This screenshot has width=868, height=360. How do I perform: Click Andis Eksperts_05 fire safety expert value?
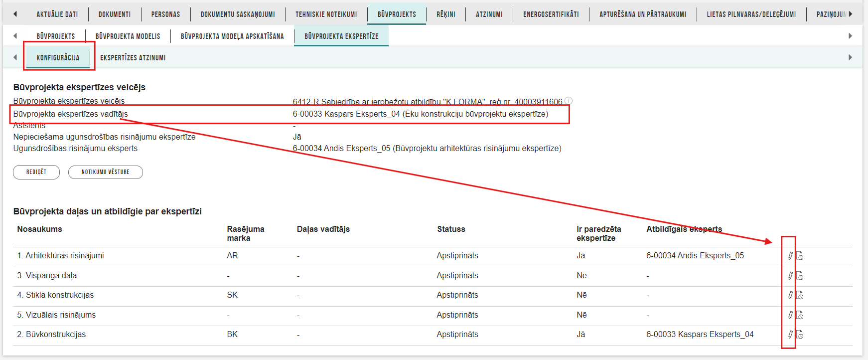(427, 149)
